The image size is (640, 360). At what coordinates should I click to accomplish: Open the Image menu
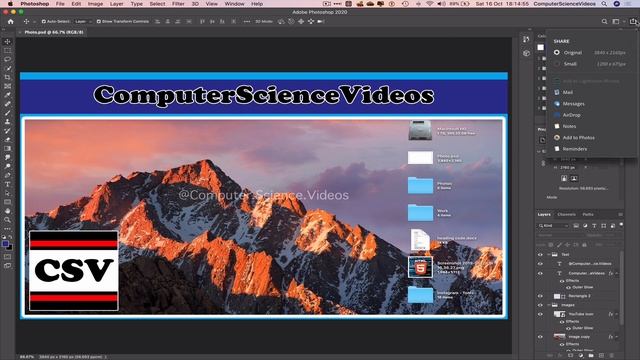coord(95,4)
